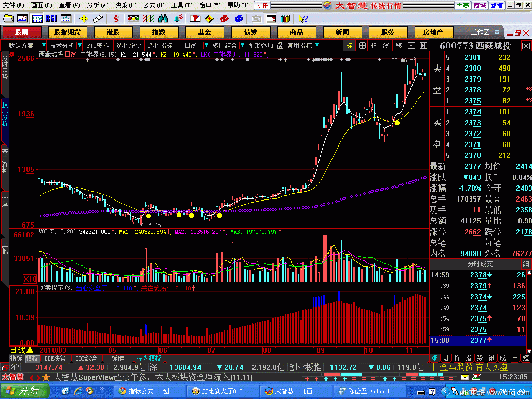
Task: Expand the 技术分析 dropdown arrow
Action: point(79,46)
